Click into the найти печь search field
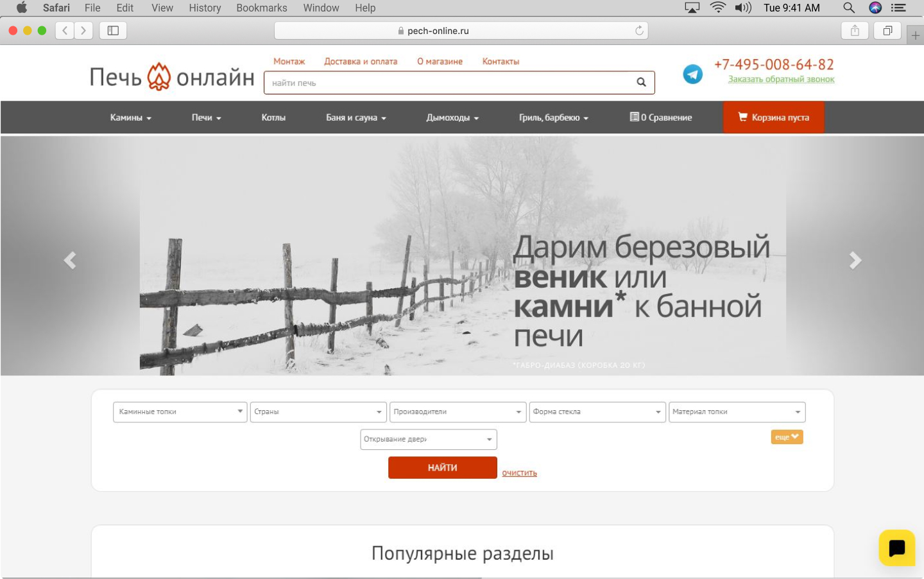924x579 pixels. 449,83
